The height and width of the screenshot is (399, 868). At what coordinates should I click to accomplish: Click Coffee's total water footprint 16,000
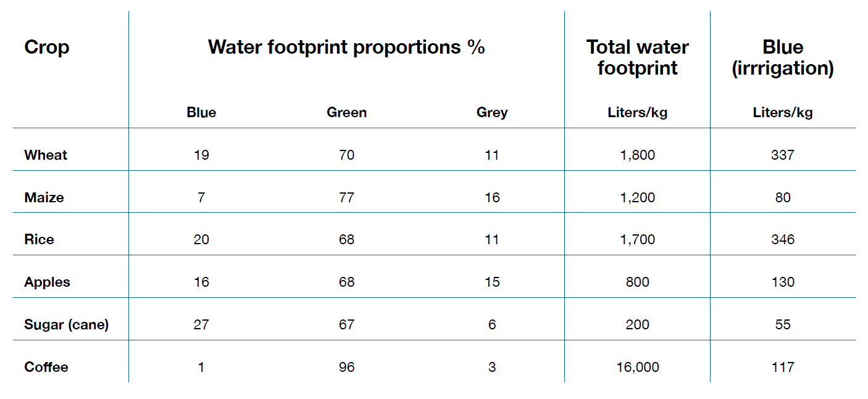(x=637, y=368)
